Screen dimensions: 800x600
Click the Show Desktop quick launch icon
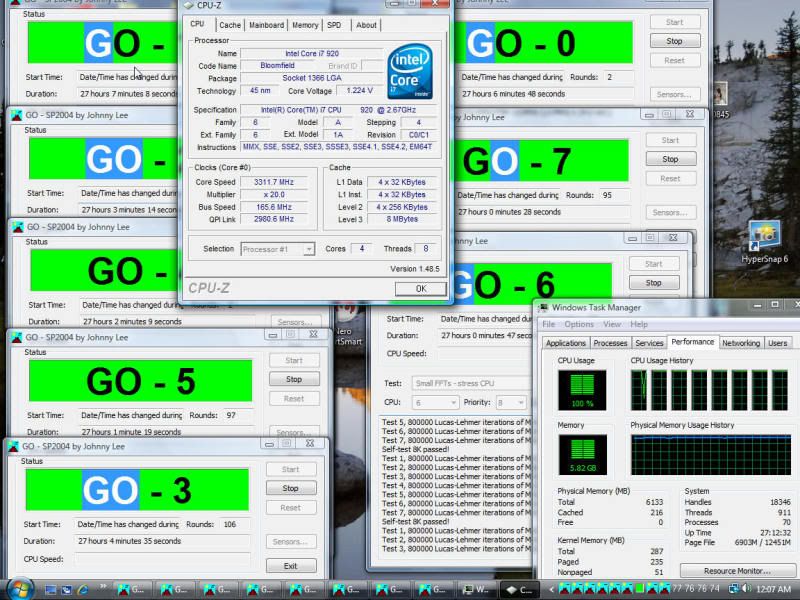[51, 590]
